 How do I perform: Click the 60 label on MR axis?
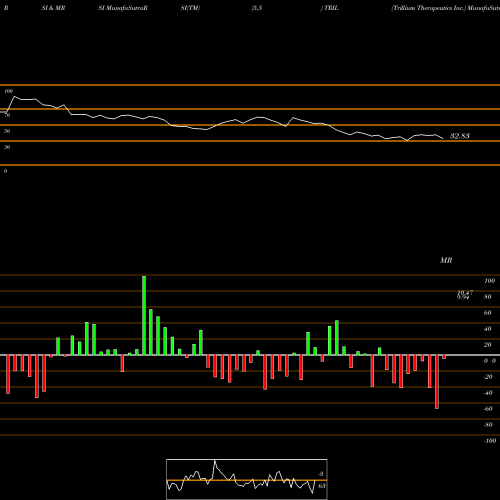click(x=488, y=313)
